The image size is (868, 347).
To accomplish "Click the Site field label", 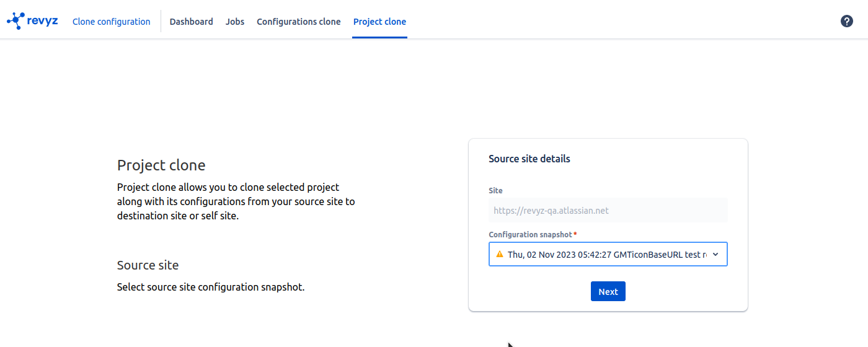I will [495, 190].
